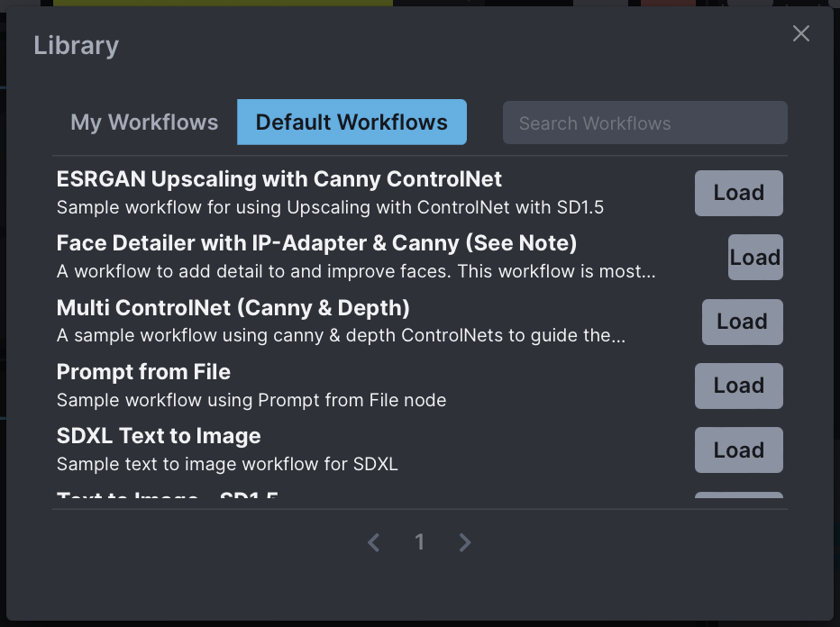Load the Prompt from File workflow
840x627 pixels.
(738, 386)
